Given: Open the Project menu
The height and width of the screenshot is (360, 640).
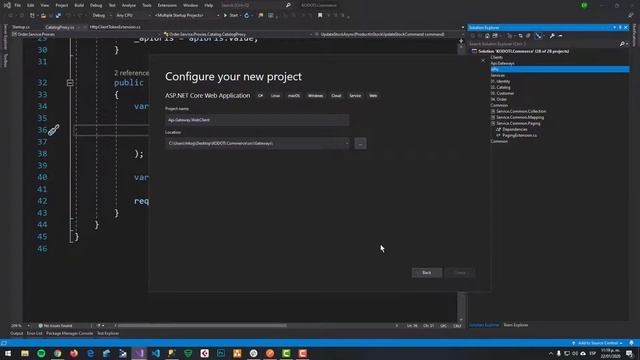Looking at the screenshot, I should pos(62,5).
